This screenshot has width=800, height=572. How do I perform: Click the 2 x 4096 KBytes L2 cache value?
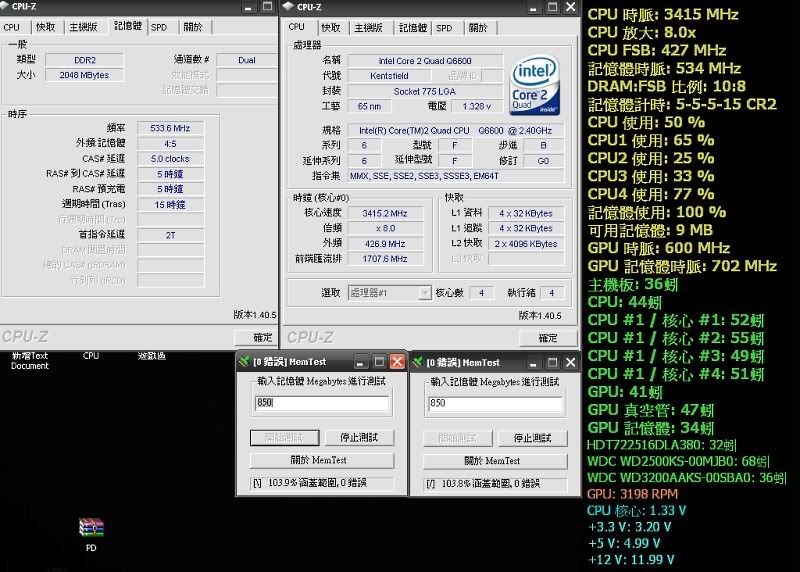pos(526,244)
